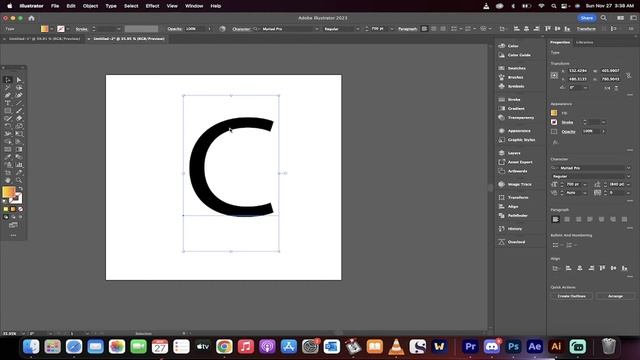The image size is (640, 360).
Task: Open font size dropdown in Properties
Action: [585, 184]
